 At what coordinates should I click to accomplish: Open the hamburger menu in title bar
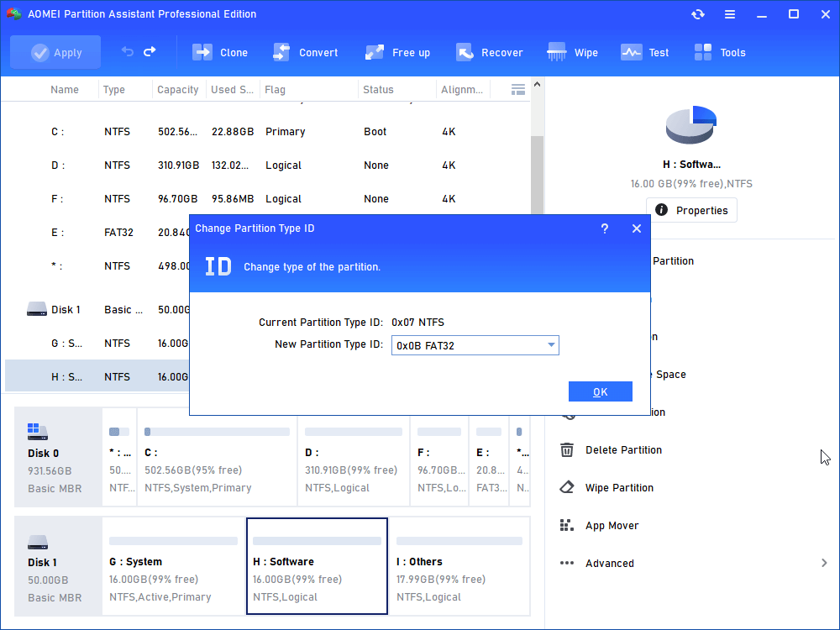click(730, 14)
